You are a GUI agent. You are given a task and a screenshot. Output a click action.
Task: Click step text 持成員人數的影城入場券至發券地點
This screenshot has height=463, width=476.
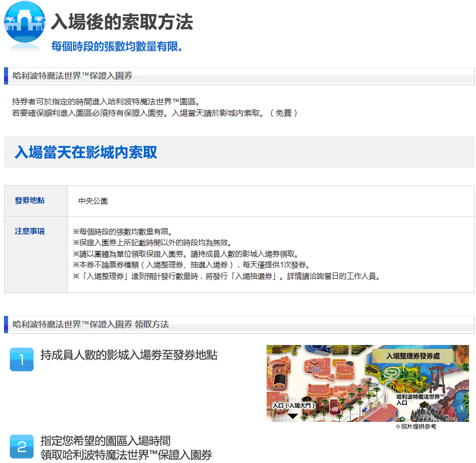[129, 355]
